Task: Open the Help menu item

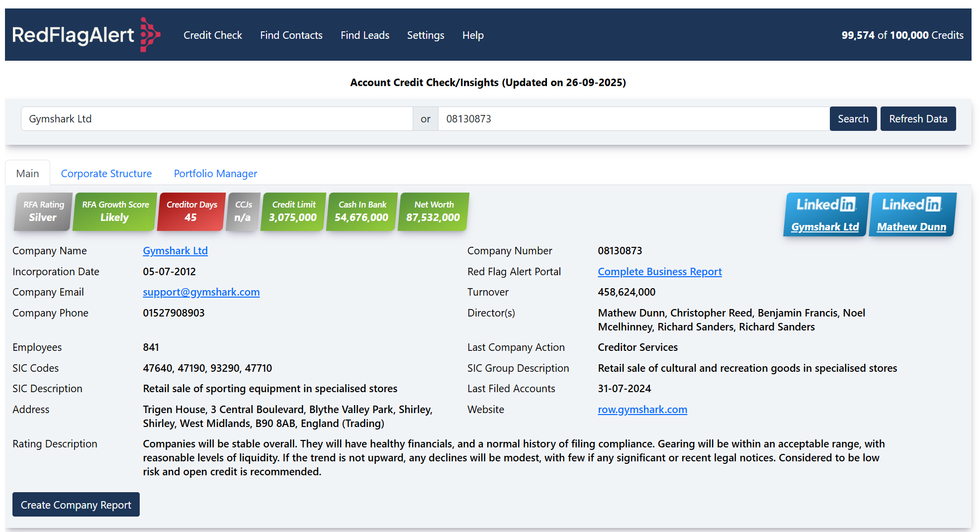Action: click(473, 35)
